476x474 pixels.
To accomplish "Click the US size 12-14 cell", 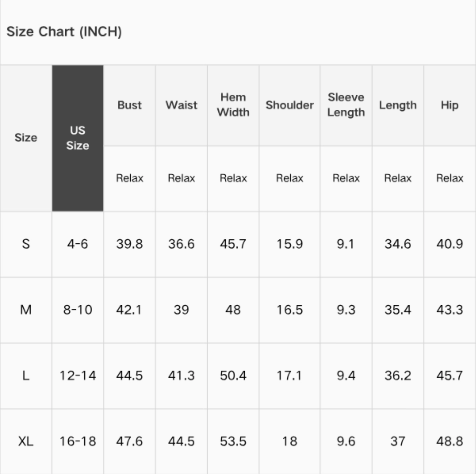I will (x=78, y=375).
